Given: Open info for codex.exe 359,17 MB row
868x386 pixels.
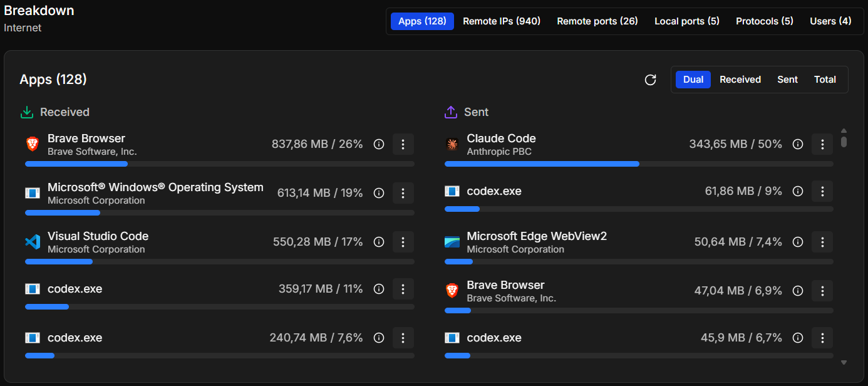Looking at the screenshot, I should pos(379,289).
